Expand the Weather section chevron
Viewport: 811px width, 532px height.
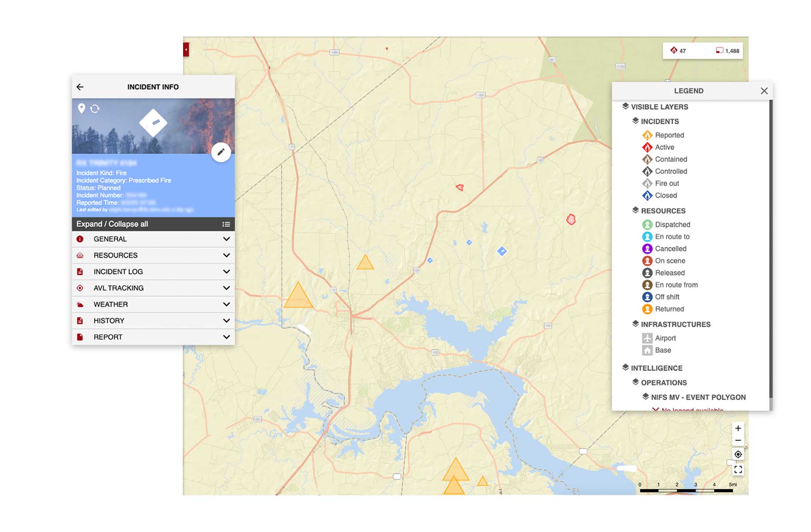[x=226, y=304]
